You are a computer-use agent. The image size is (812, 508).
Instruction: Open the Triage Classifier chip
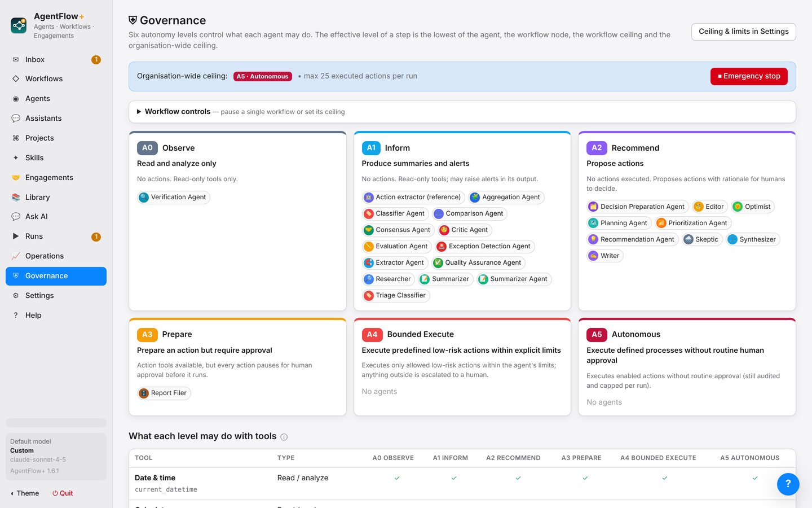(396, 295)
